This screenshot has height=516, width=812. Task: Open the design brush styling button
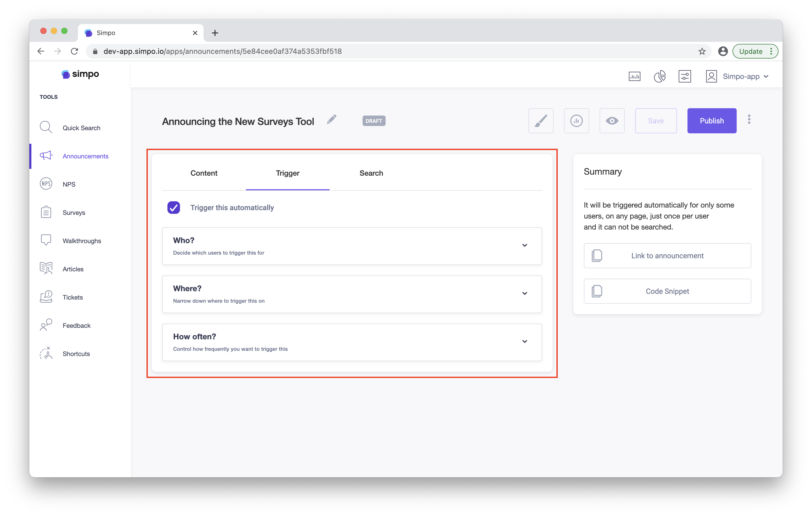(x=540, y=121)
